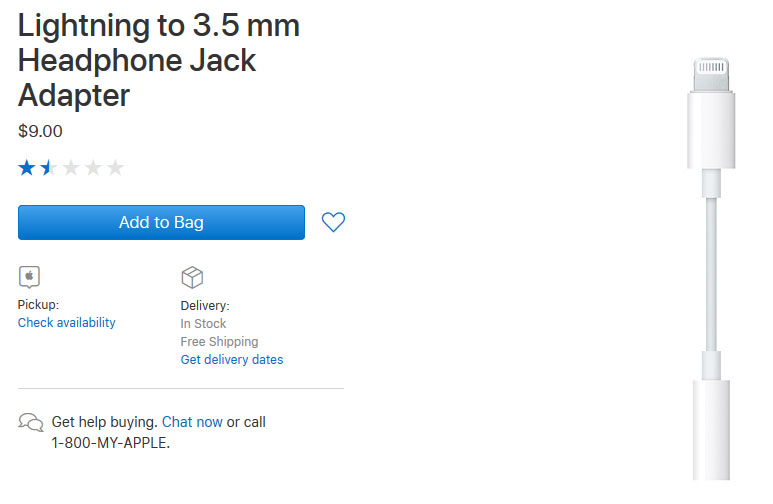
Task: Click the delivery box icon
Action: 192,277
